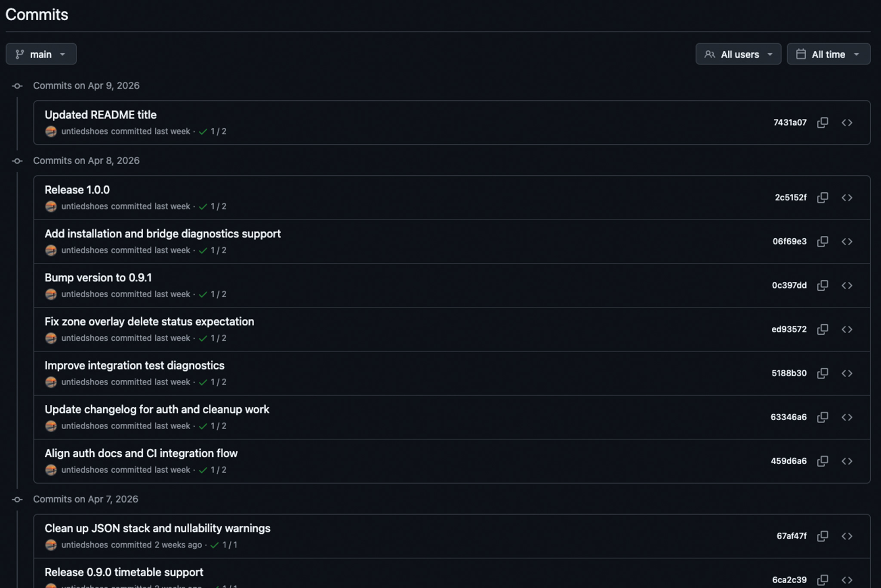The image size is (881, 588).
Task: Open commit Align auth docs and CI integration flow
Action: click(x=141, y=453)
